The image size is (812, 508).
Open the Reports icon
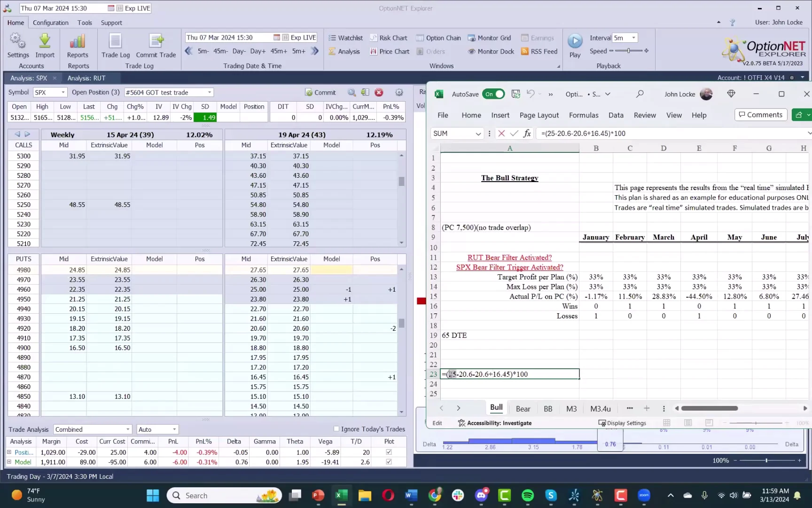pyautogui.click(x=78, y=45)
